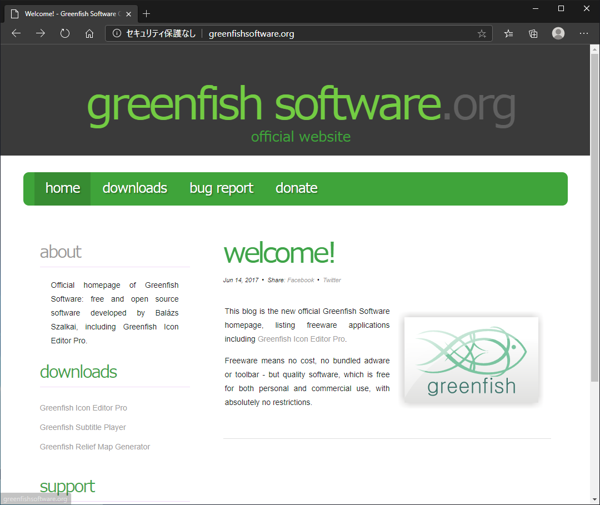Image resolution: width=600 pixels, height=505 pixels.
Task: Select the Welcome! - Greenfish Software tab
Action: tap(71, 14)
